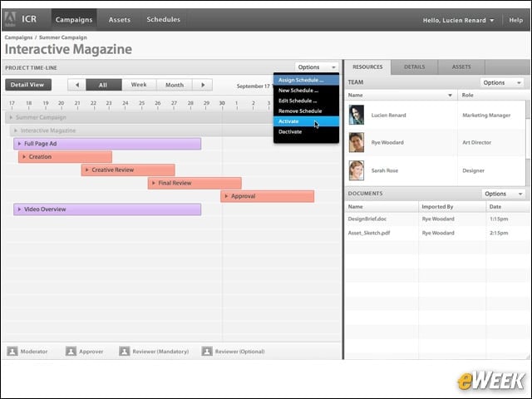The image size is (532, 399).
Task: Select the All time range
Action: coord(103,85)
